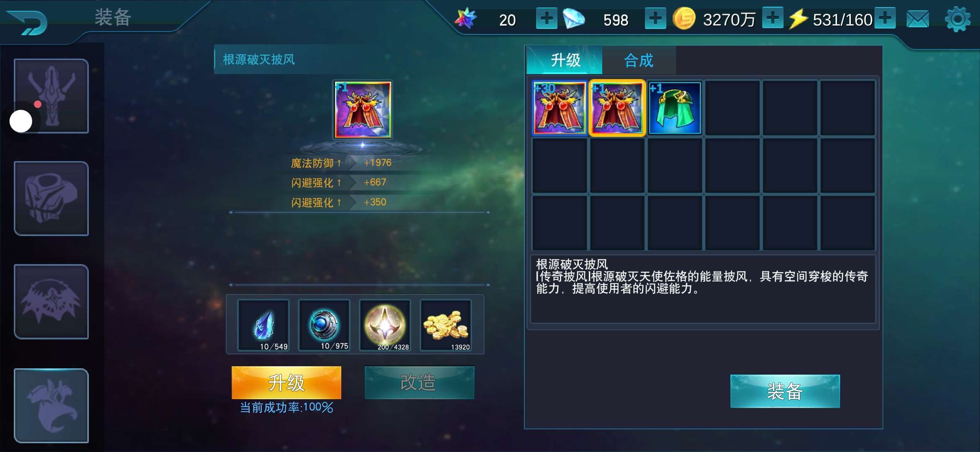The width and height of the screenshot is (980, 452).
Task: Open the settings gear icon
Action: 957,19
